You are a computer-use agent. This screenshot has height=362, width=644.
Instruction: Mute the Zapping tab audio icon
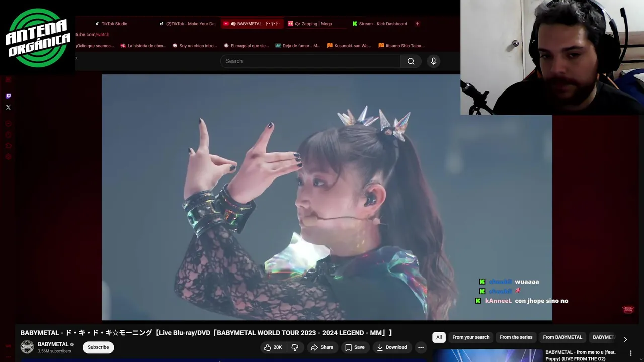tap(298, 24)
